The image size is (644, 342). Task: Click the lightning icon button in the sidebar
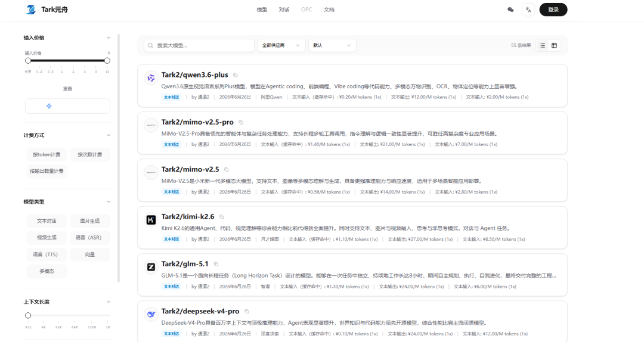coord(68,106)
